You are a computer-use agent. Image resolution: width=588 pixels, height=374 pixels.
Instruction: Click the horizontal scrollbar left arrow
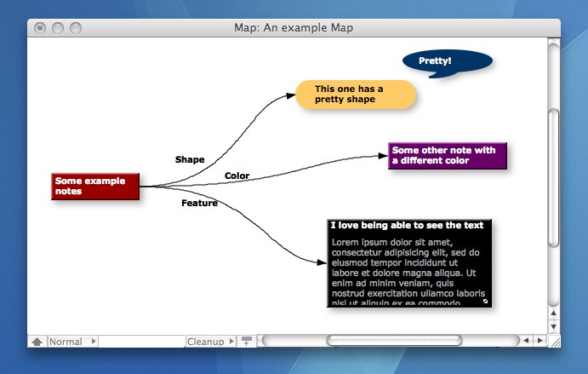pyautogui.click(x=527, y=342)
